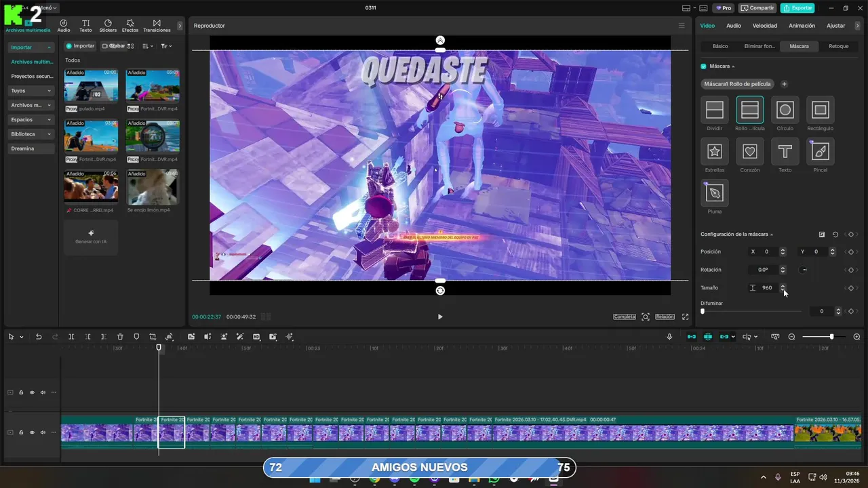This screenshot has height=488, width=868.
Task: Add a new mask with plus icon
Action: coord(785,84)
